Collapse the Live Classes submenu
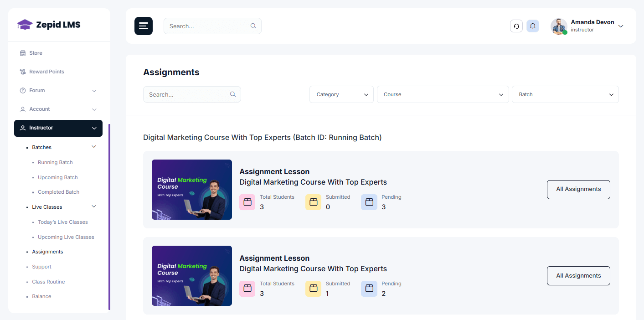The height and width of the screenshot is (320, 644). 93,206
